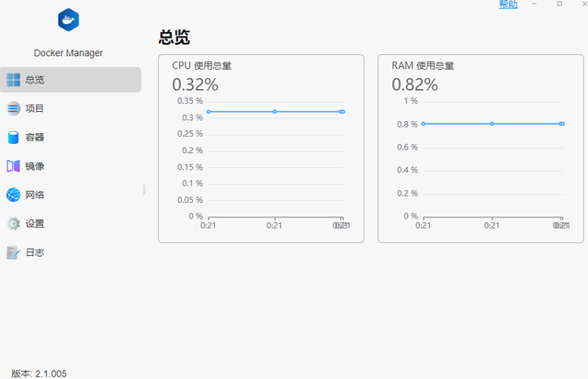Open the 帮助 help link
Image resolution: width=588 pixels, height=379 pixels.
(508, 5)
